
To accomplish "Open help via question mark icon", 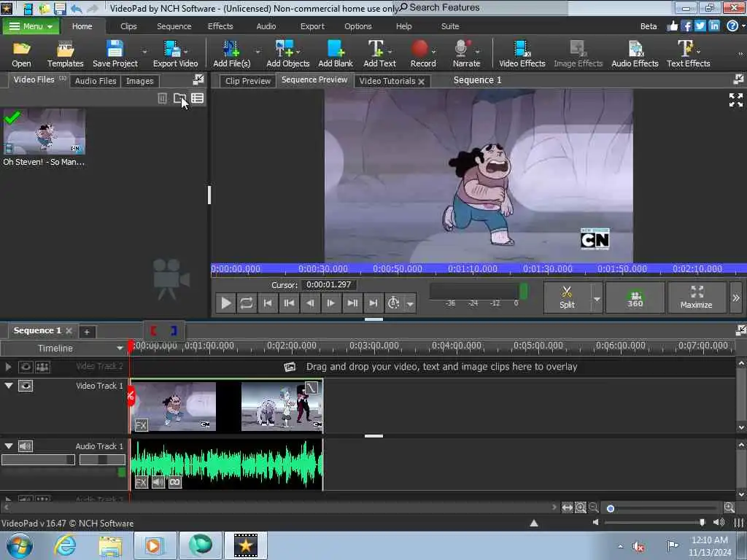I will [732, 26].
